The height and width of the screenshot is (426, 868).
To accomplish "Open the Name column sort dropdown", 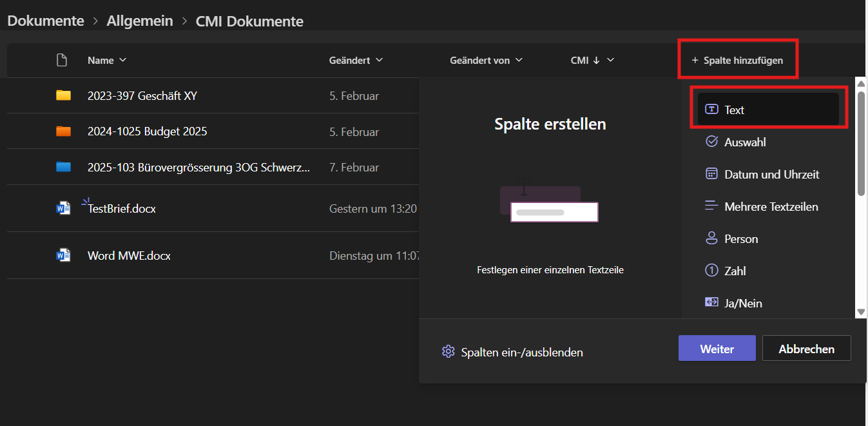I will 122,61.
